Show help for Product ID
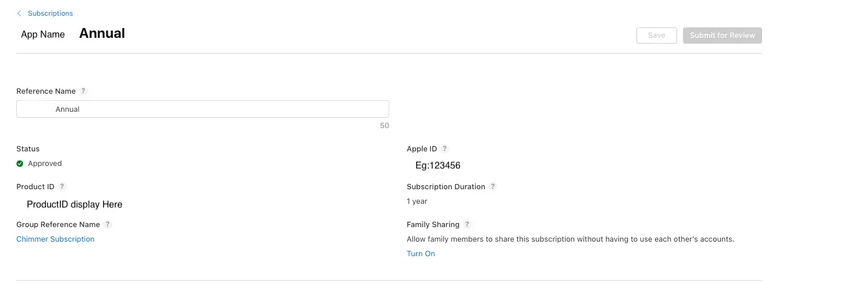This screenshot has height=283, width=868. pos(62,187)
